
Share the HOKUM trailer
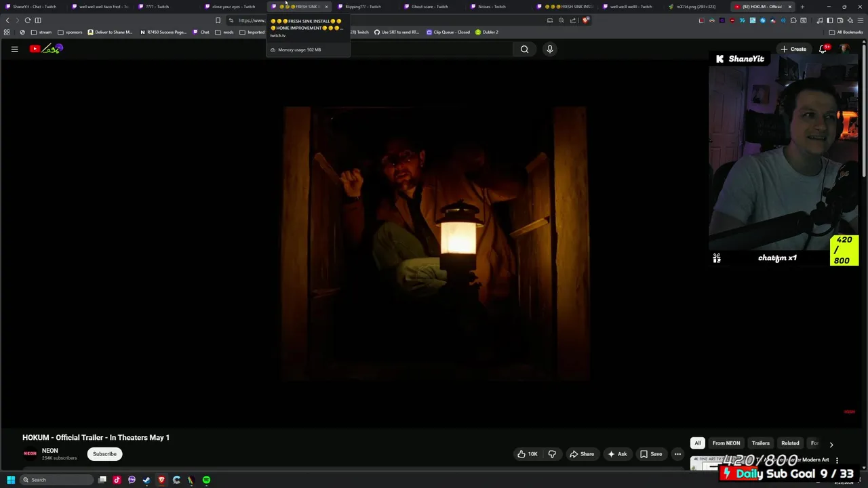pyautogui.click(x=582, y=454)
